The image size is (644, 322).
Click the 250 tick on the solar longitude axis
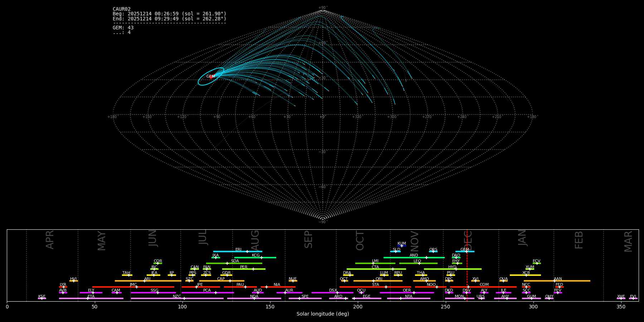click(445, 307)
